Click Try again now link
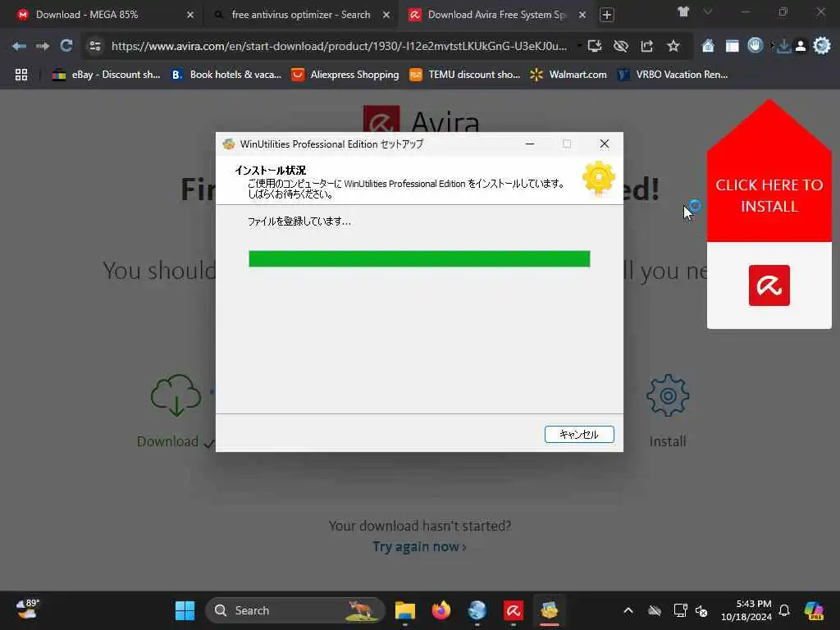The height and width of the screenshot is (630, 840). [419, 547]
